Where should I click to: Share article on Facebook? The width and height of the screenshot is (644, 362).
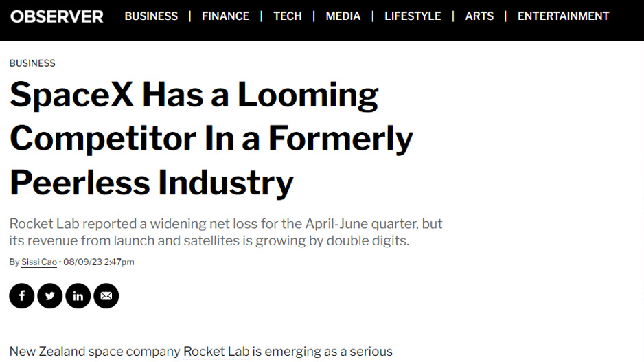coord(22,296)
